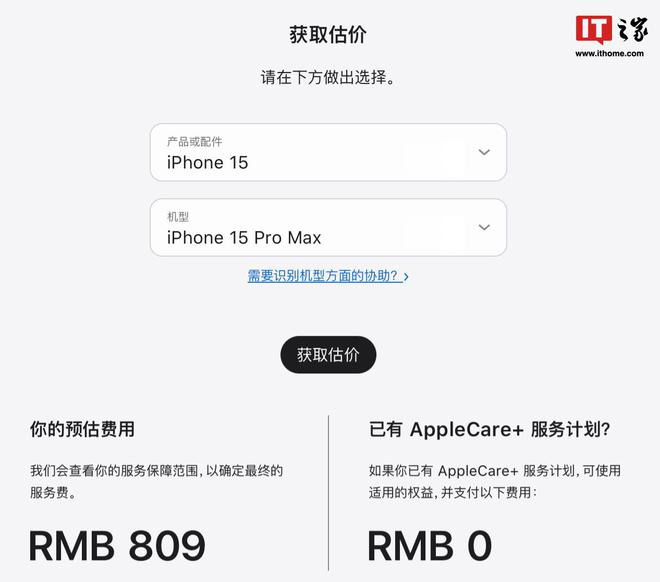The width and height of the screenshot is (660, 582).
Task: Click the 机型 field label
Action: pyautogui.click(x=178, y=217)
